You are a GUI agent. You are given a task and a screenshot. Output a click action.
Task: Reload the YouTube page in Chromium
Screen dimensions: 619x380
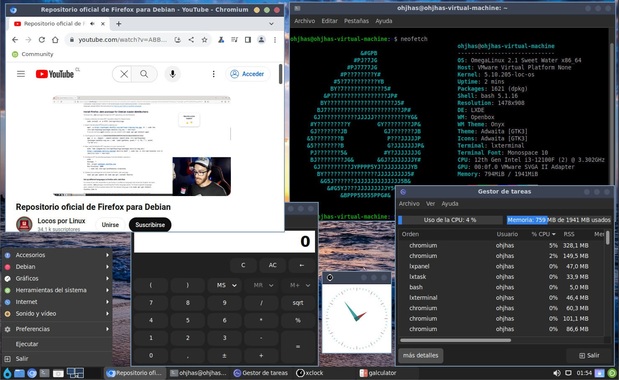[x=41, y=39]
